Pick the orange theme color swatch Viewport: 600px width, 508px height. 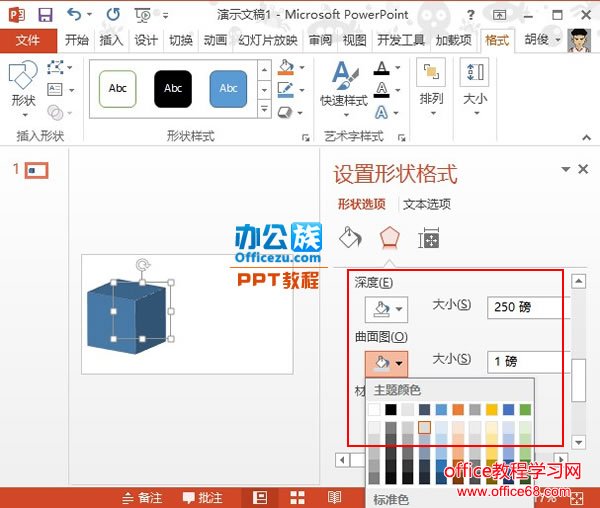pos(458,409)
